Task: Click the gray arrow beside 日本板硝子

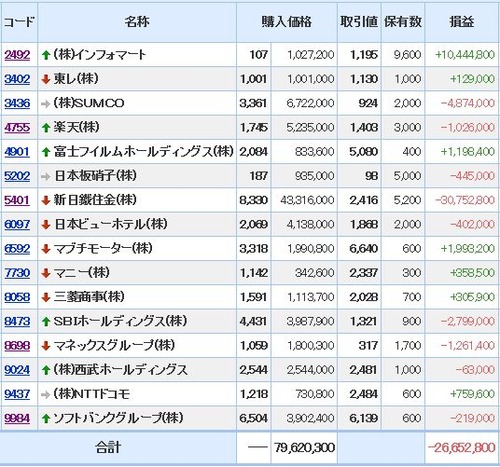Action: 46,176
